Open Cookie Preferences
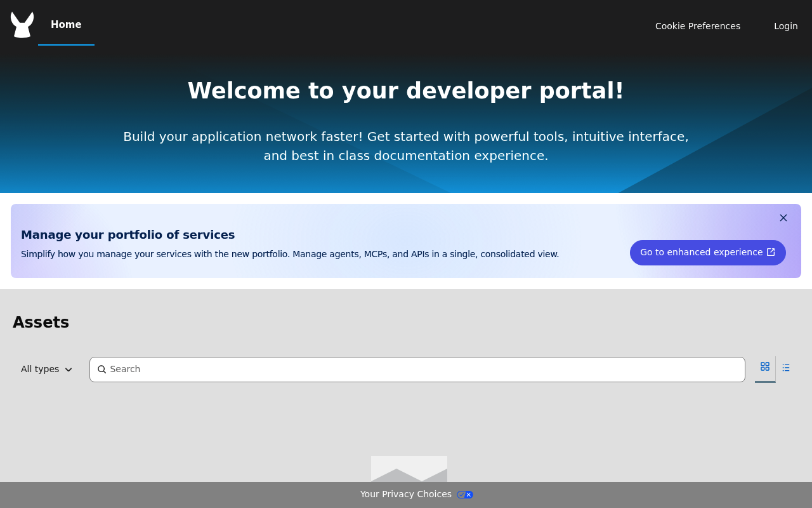The width and height of the screenshot is (812, 508). point(698,26)
